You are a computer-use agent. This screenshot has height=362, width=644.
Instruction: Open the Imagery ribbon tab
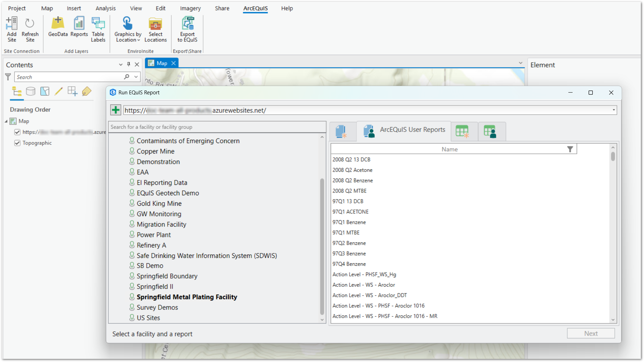point(190,8)
